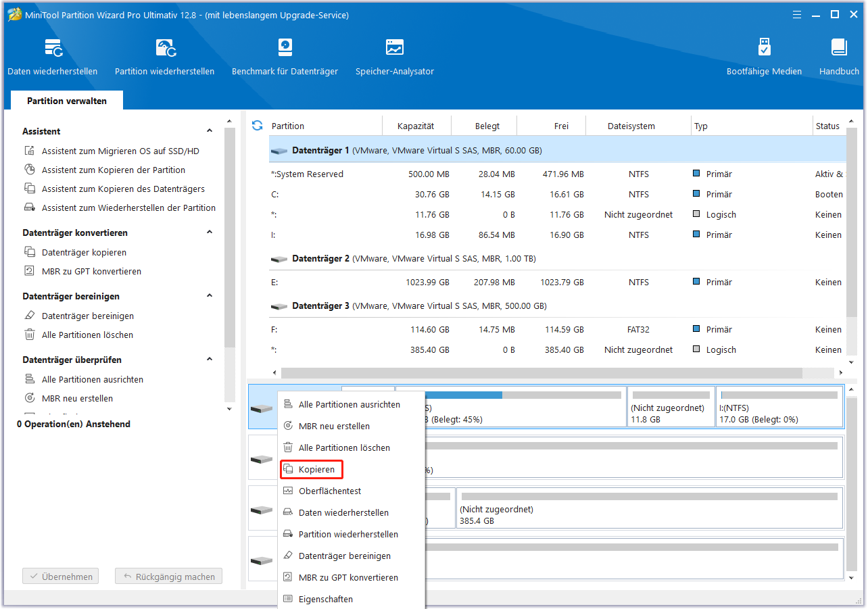Click sidebar MBR neu erstellen

pos(68,399)
